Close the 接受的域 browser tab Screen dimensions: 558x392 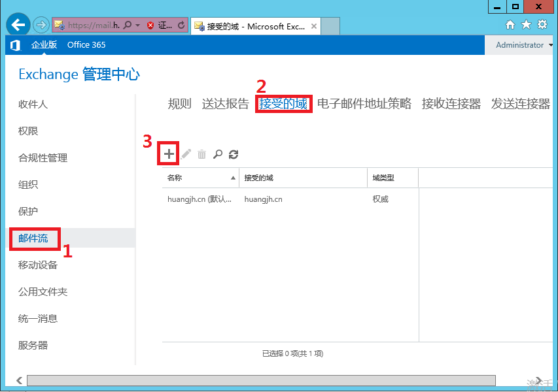(314, 27)
